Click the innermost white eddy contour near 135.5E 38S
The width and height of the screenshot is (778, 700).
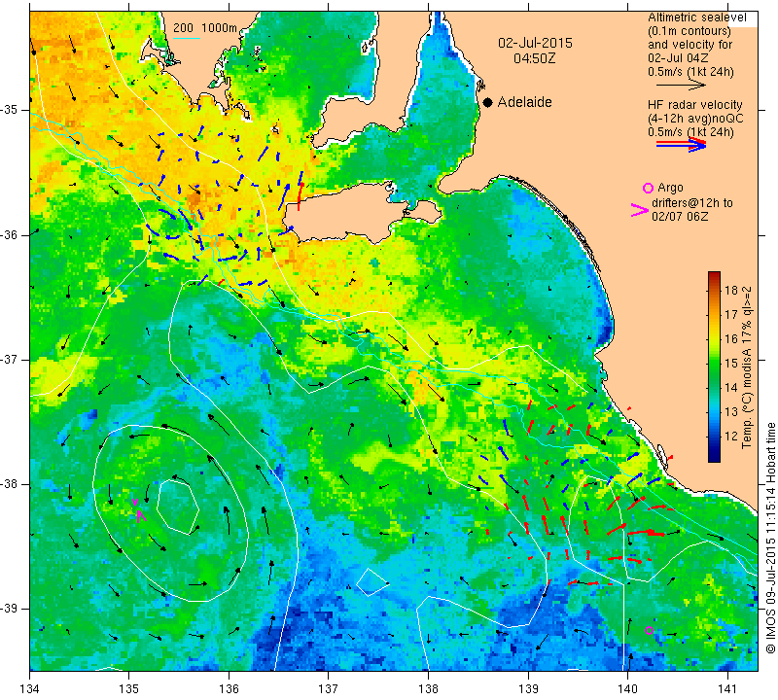click(178, 507)
